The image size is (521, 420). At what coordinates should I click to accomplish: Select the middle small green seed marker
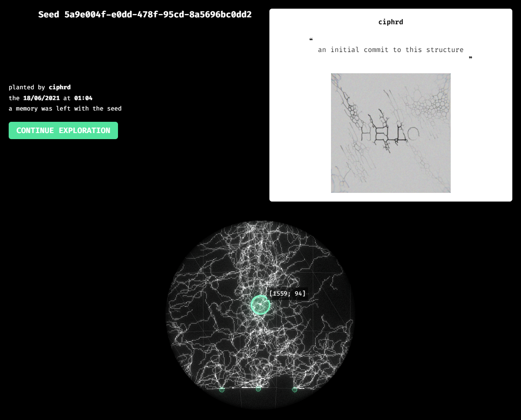tap(259, 389)
